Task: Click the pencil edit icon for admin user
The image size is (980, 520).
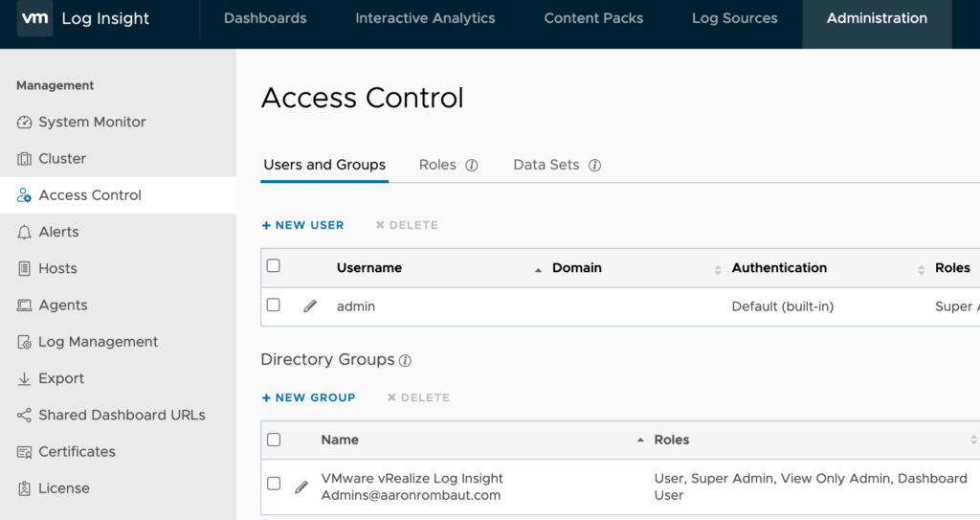Action: [310, 306]
